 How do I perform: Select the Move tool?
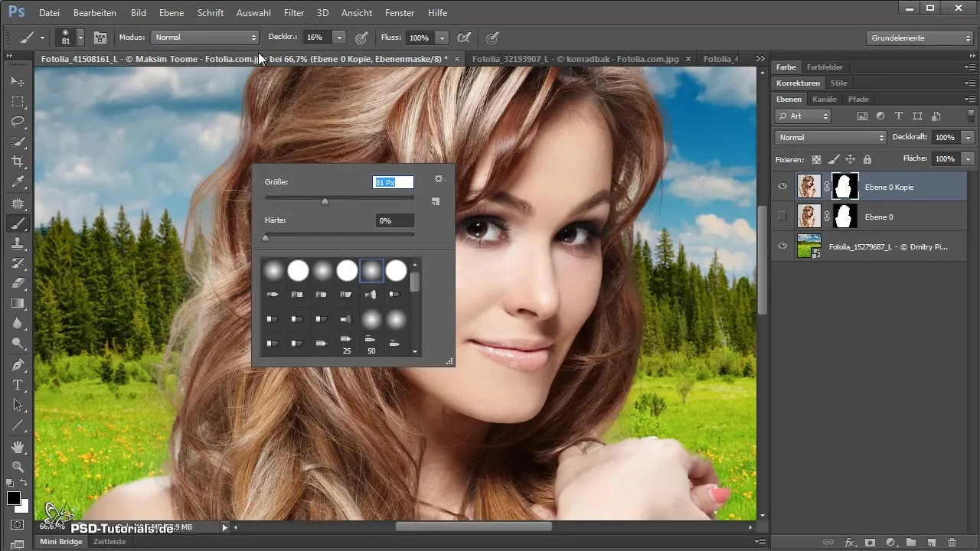click(x=18, y=81)
